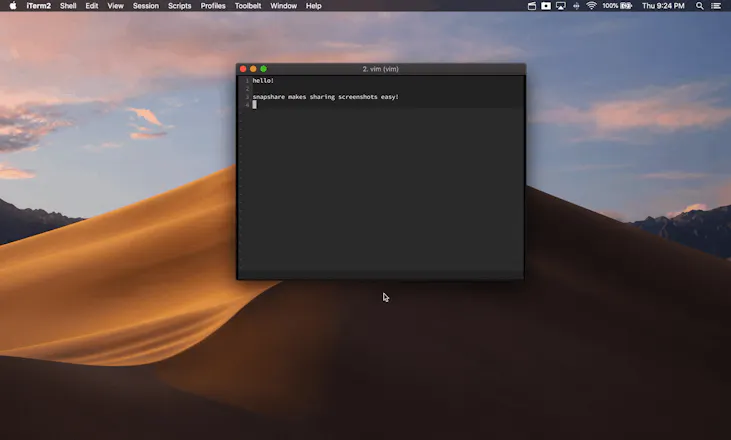731x440 pixels.
Task: Click line number 1 in vim gutter
Action: tap(247, 81)
